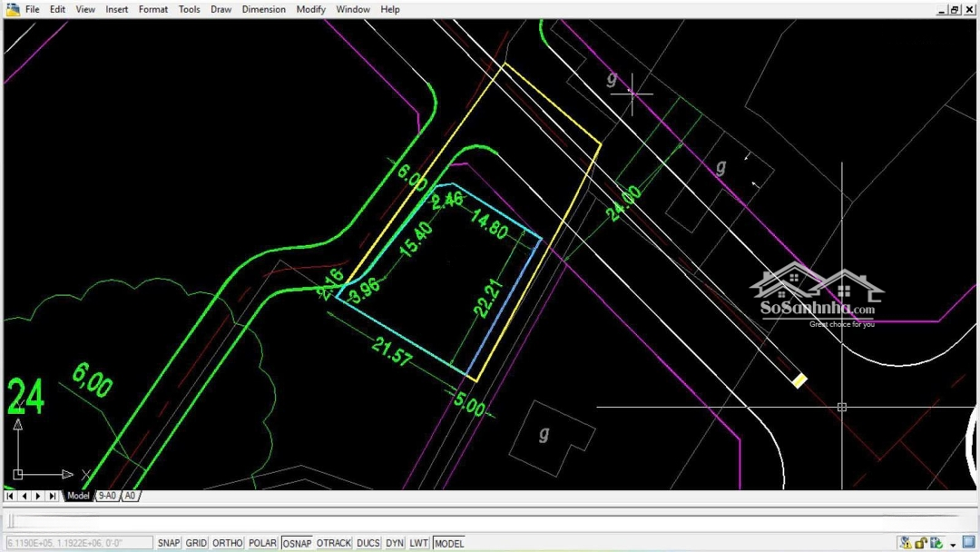
Task: Click the AutoCAD drawing icon beside File
Action: point(13,9)
